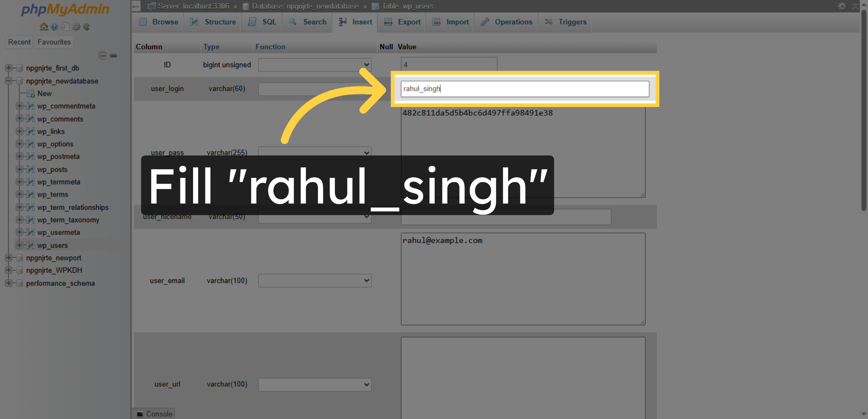The height and width of the screenshot is (419, 868).
Task: Click the Home house icon
Action: 44,27
